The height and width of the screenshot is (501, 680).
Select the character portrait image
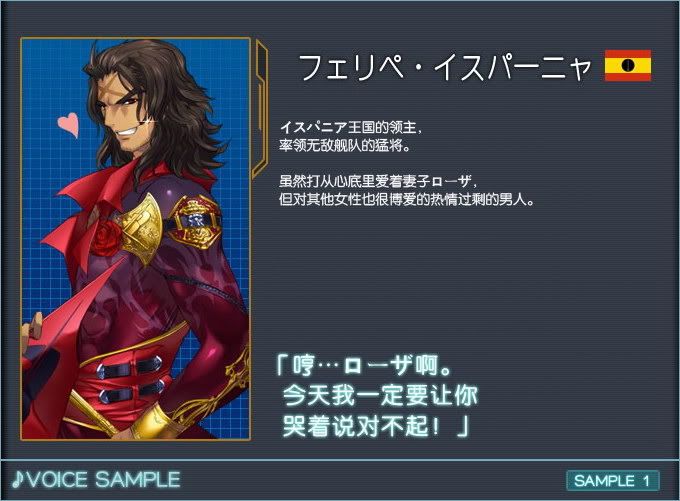tap(136, 239)
